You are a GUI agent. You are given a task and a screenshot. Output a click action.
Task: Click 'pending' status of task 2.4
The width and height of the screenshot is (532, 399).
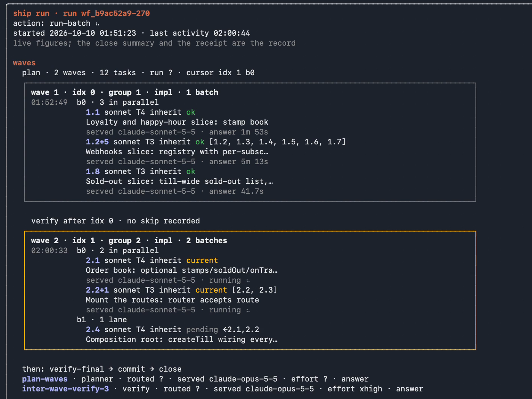coord(202,329)
